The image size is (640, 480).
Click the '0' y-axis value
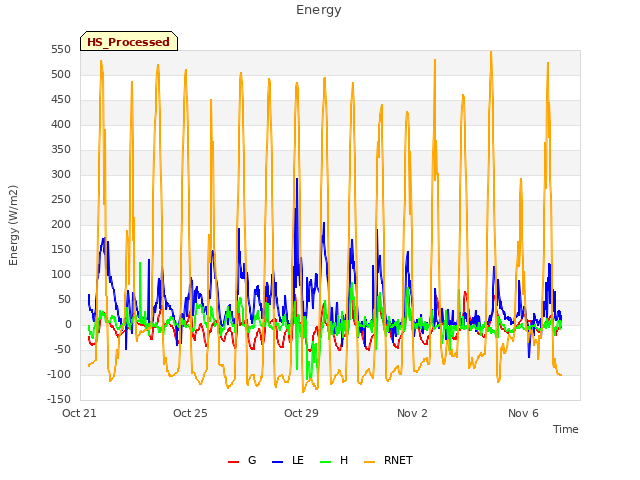click(68, 324)
